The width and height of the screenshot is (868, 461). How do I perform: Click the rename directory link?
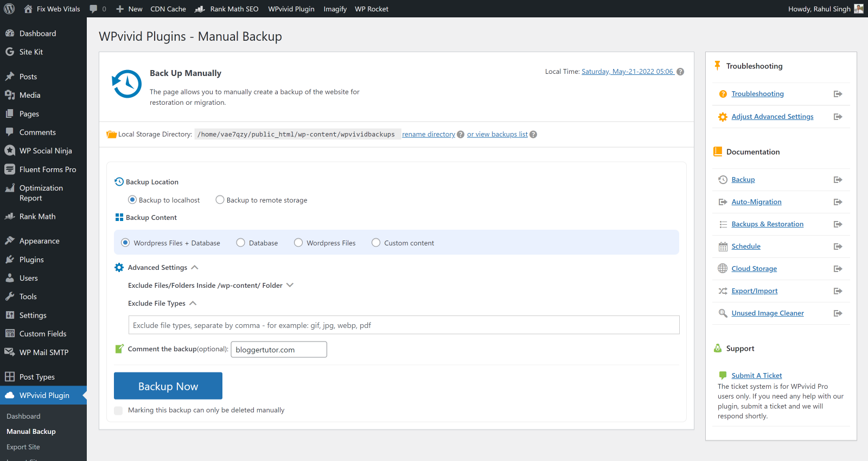tap(429, 135)
